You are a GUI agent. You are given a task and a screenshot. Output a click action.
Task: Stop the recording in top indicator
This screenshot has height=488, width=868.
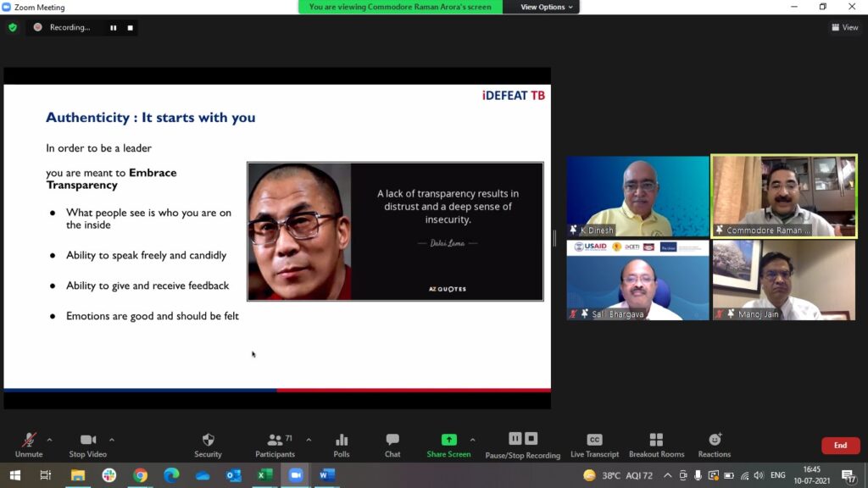coord(130,27)
